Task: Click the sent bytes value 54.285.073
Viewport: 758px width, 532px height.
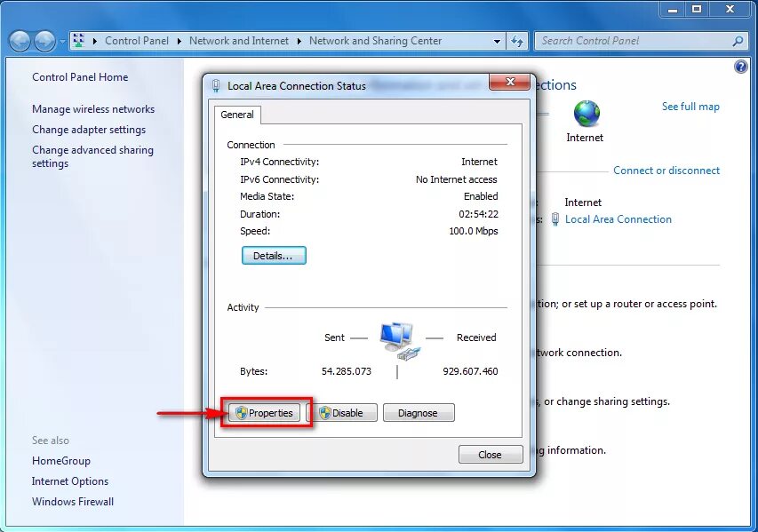Action: 347,371
